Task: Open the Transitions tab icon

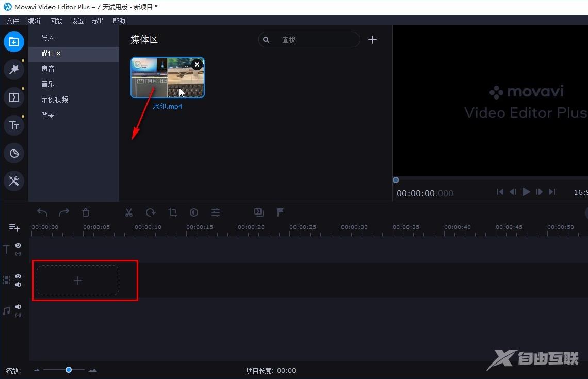Action: [14, 97]
